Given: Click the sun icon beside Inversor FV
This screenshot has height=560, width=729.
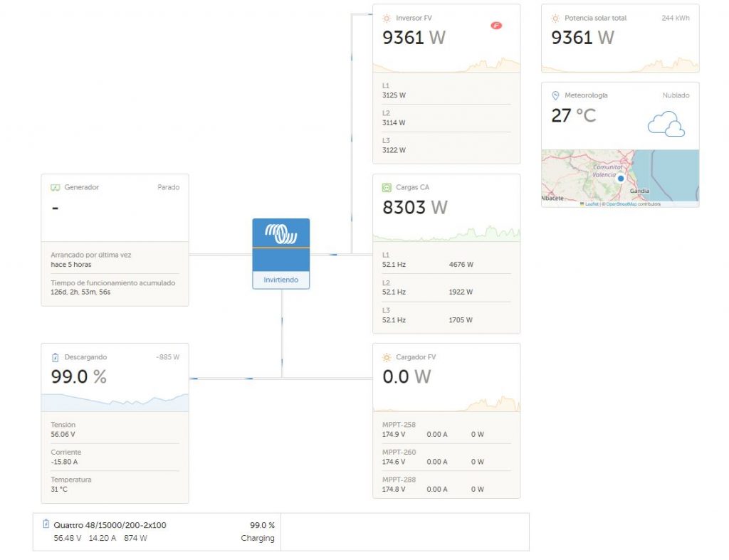Looking at the screenshot, I should tap(387, 18).
